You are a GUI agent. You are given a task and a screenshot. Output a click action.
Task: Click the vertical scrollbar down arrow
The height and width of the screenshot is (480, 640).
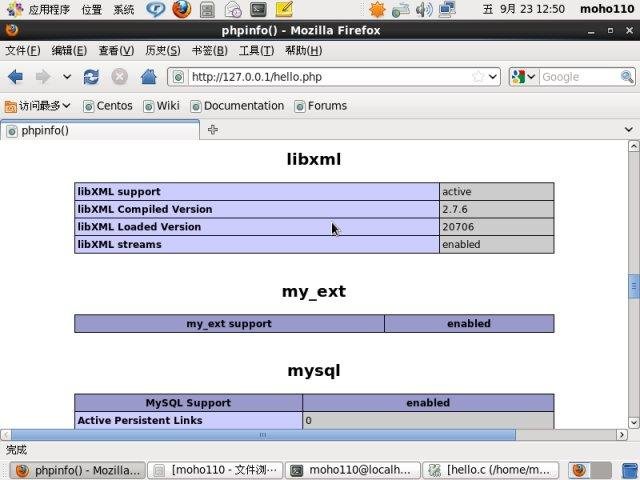tap(633, 422)
